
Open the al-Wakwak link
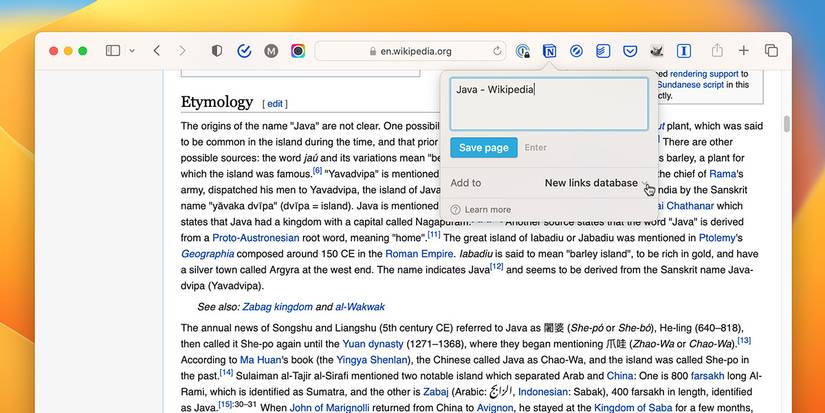pyautogui.click(x=360, y=307)
